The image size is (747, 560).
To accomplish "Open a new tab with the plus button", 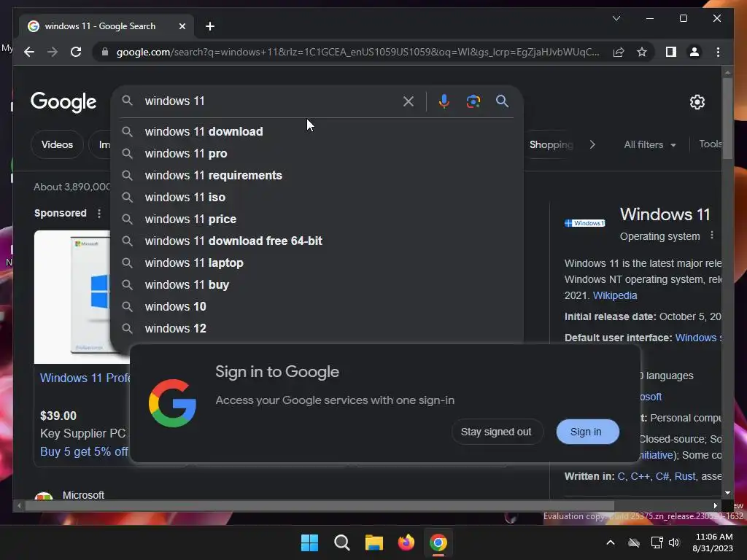I will (210, 26).
